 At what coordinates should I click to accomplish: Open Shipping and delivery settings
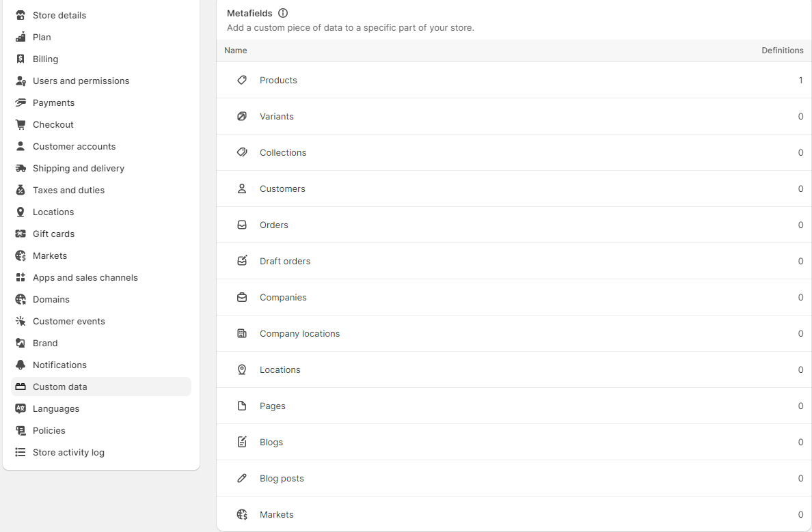(x=78, y=168)
